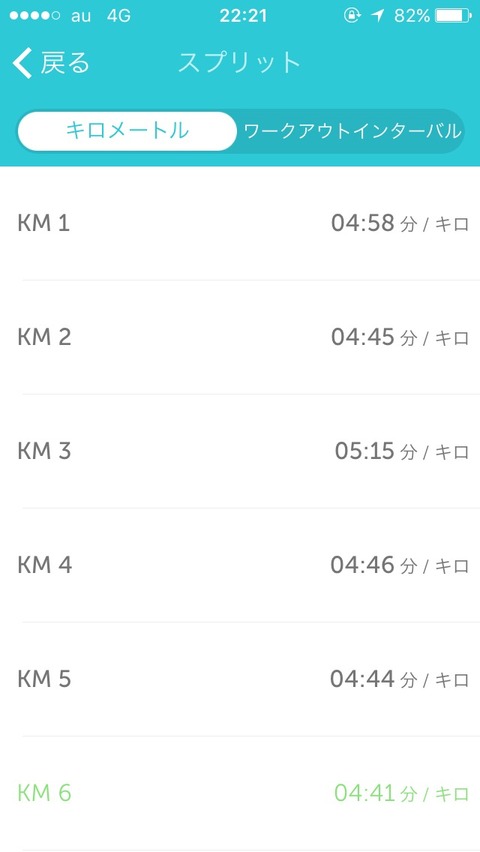Tap the signal strength dots
The height and width of the screenshot is (852, 480).
pyautogui.click(x=35, y=16)
